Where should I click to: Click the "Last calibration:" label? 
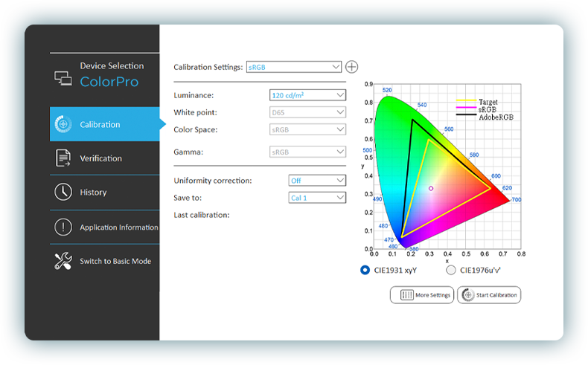tap(202, 215)
